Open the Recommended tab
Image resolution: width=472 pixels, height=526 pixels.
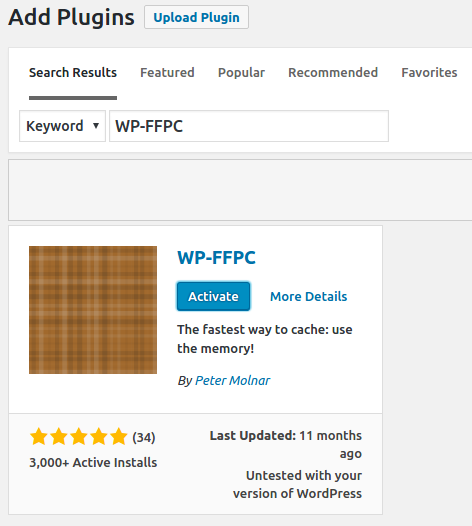pos(333,72)
